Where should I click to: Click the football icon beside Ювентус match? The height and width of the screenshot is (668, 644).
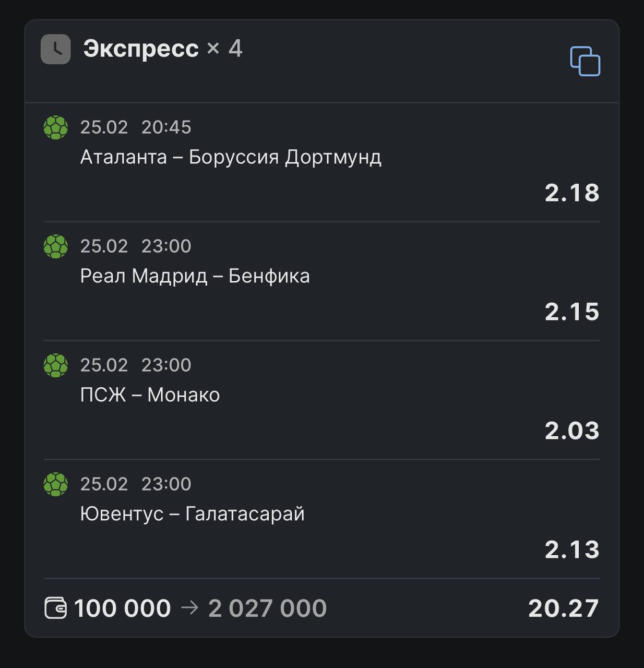56,484
